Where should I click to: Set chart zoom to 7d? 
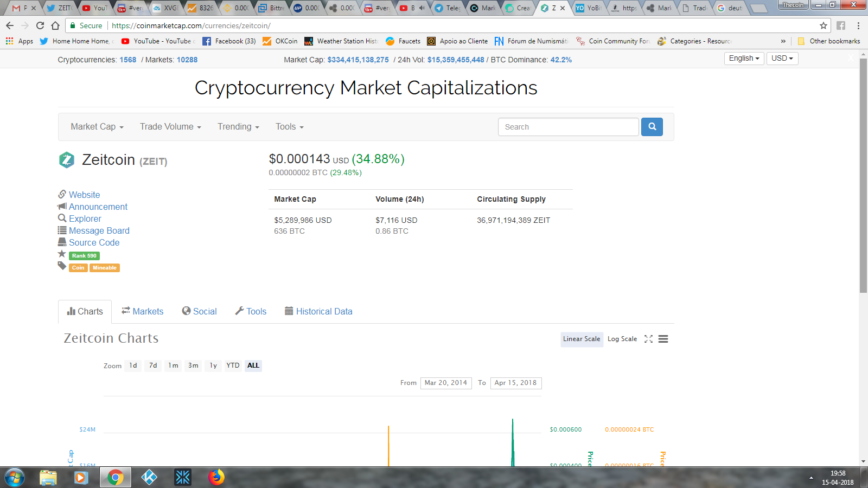coord(153,365)
